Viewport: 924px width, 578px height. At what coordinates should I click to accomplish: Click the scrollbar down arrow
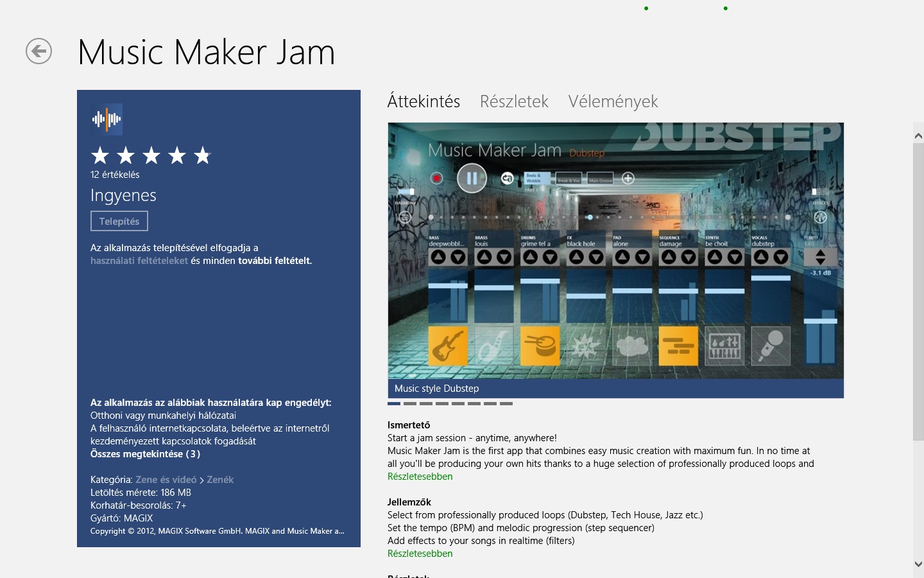pyautogui.click(x=918, y=564)
